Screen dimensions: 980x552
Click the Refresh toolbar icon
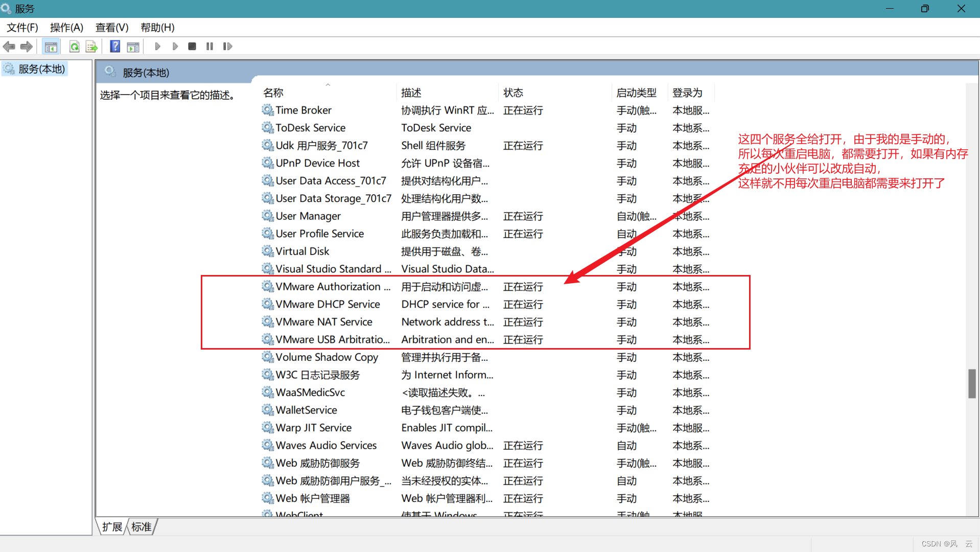tap(75, 47)
